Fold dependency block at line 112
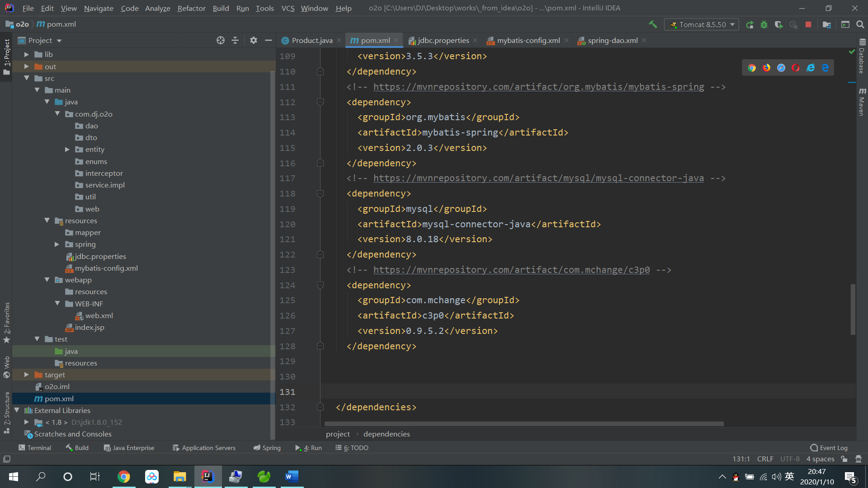Image resolution: width=868 pixels, height=488 pixels. click(x=320, y=102)
